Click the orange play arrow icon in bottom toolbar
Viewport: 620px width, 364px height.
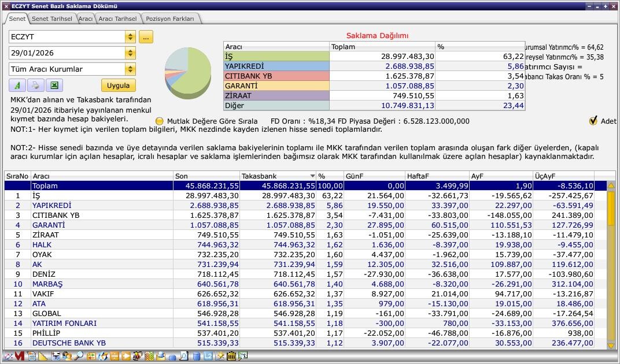pos(126,356)
